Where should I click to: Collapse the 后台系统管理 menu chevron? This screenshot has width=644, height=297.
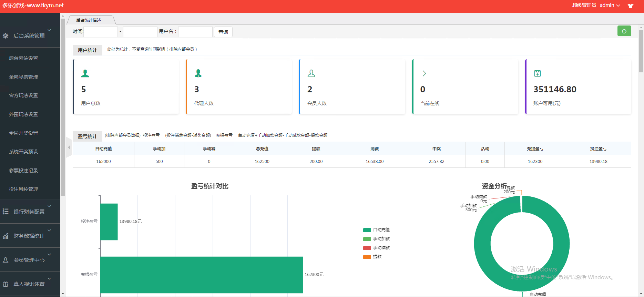tap(49, 30)
